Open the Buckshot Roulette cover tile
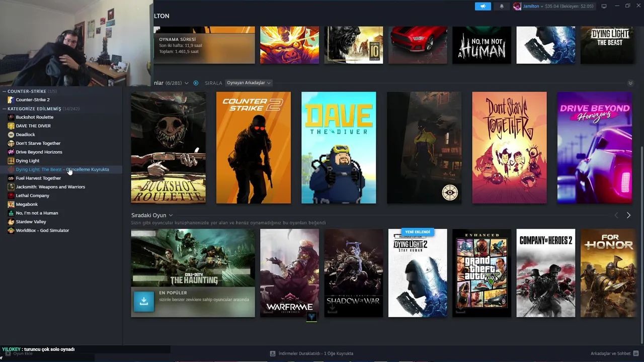 pos(168,147)
